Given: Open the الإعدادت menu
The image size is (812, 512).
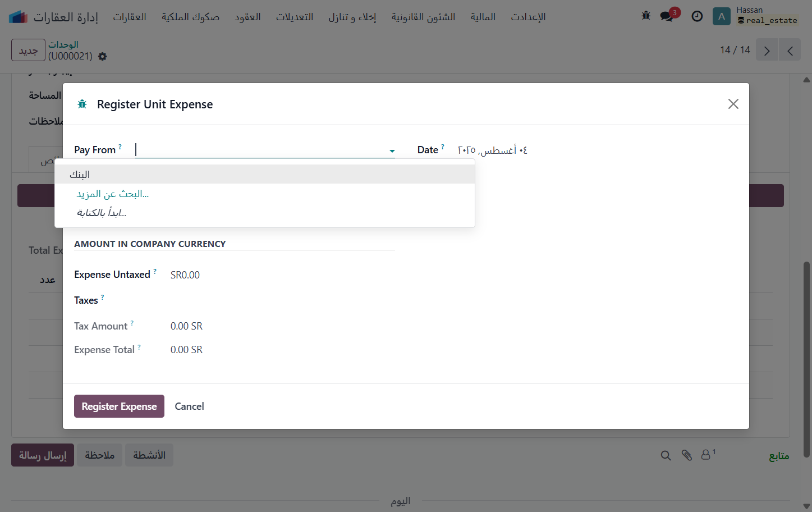Looking at the screenshot, I should coord(528,17).
